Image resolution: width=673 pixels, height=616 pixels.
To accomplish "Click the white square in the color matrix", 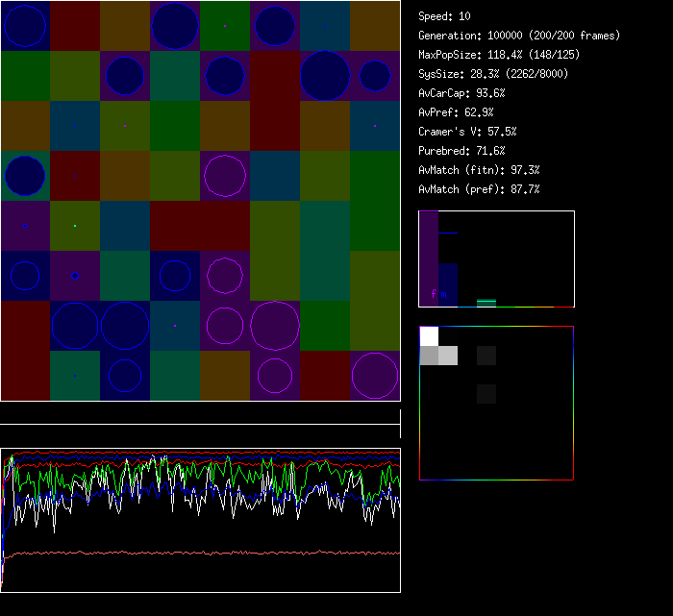I will (429, 336).
